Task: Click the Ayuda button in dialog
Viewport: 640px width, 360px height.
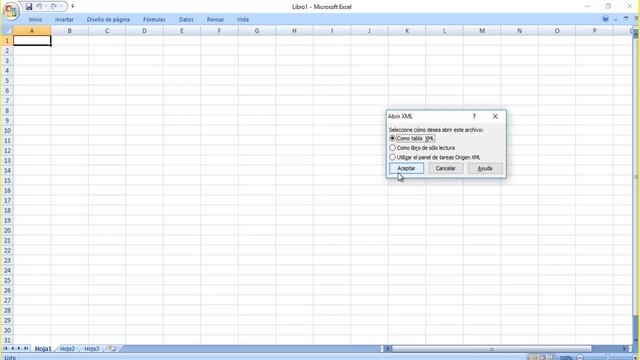Action: coord(485,168)
